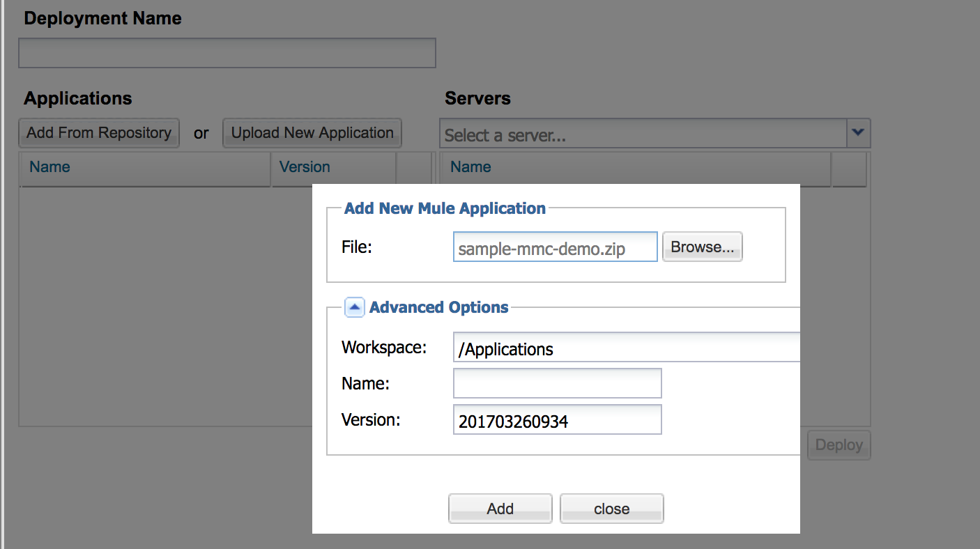Click blank last column header in Servers table
The width and height of the screenshot is (980, 549).
(849, 168)
